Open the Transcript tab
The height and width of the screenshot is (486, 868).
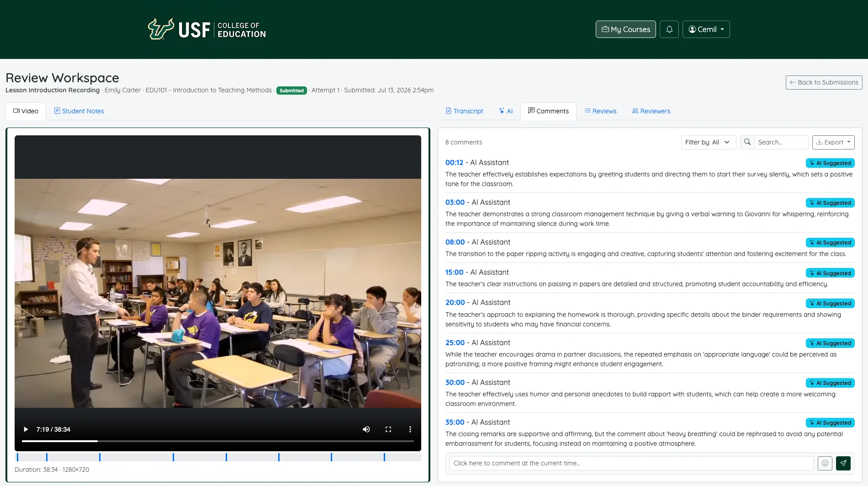[x=464, y=111]
